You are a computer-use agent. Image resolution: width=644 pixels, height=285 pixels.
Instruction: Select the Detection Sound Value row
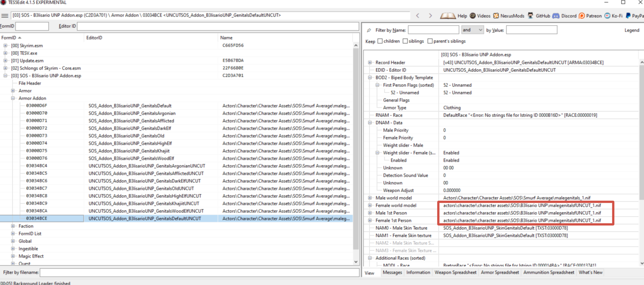click(501, 175)
